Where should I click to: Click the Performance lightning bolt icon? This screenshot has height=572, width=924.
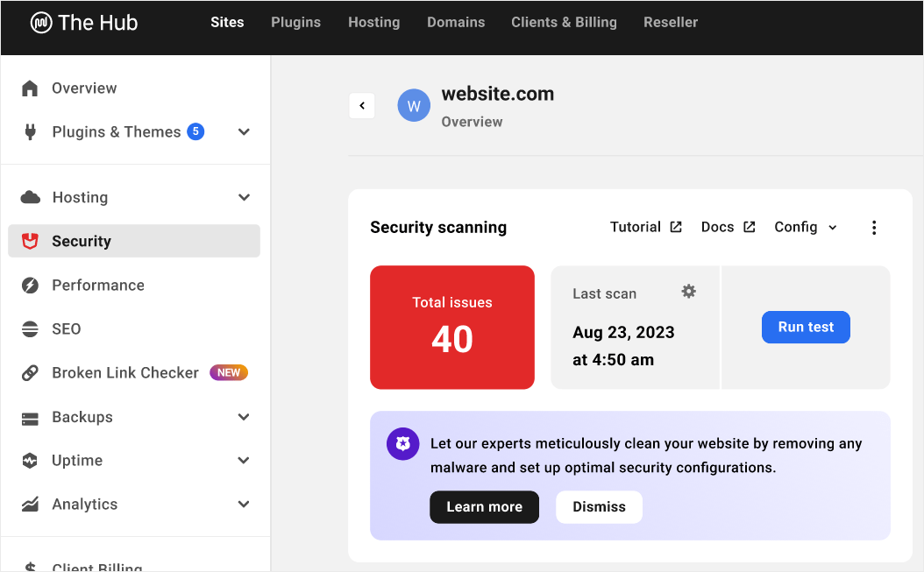[x=28, y=285]
